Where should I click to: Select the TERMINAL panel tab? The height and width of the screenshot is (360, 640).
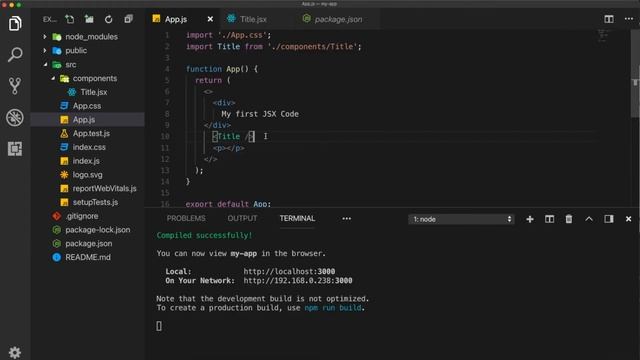[x=297, y=219]
